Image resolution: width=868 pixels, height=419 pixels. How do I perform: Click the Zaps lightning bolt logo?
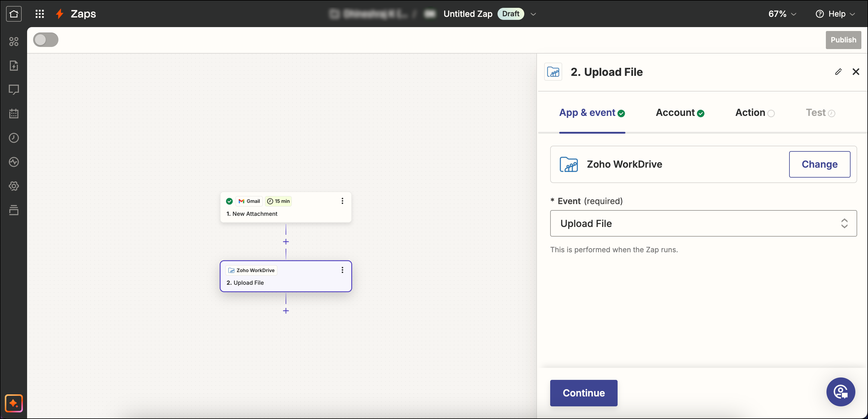(60, 14)
